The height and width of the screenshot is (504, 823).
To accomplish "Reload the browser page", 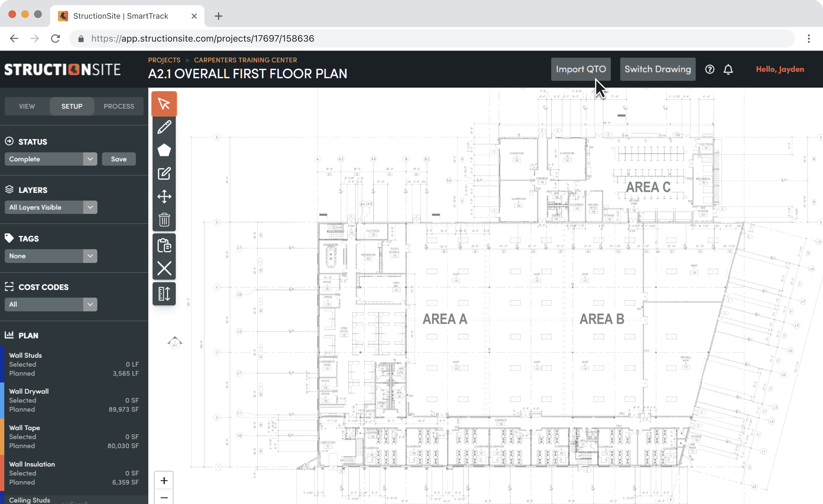I will pyautogui.click(x=56, y=38).
